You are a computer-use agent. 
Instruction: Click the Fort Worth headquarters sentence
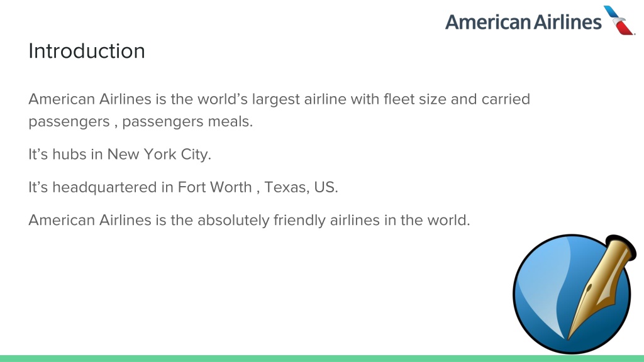(183, 187)
